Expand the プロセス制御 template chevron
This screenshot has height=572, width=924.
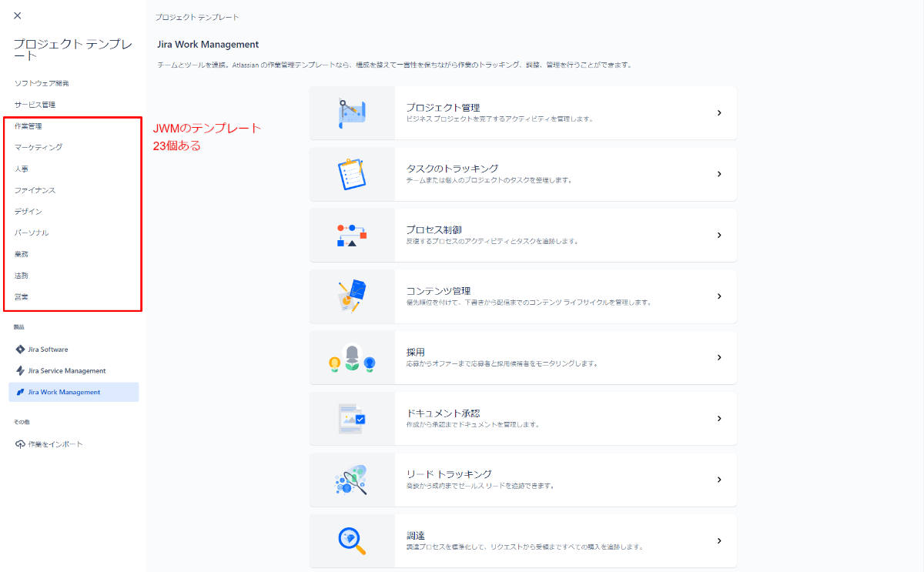coord(719,235)
